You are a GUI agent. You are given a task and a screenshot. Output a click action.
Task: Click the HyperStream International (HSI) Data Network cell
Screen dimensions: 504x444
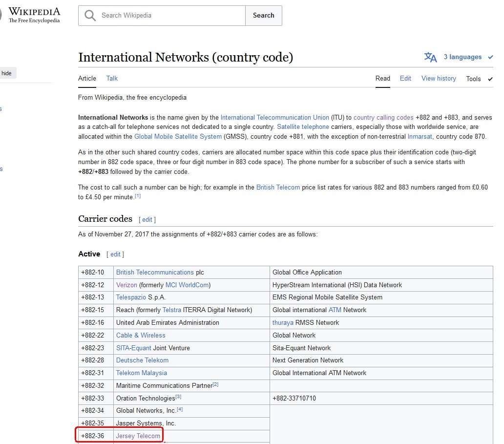381,285
